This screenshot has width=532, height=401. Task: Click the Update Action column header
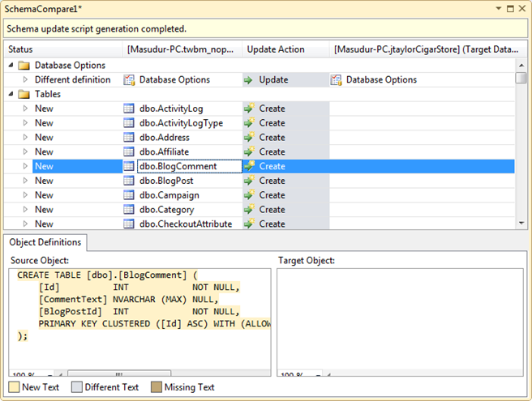[x=274, y=49]
